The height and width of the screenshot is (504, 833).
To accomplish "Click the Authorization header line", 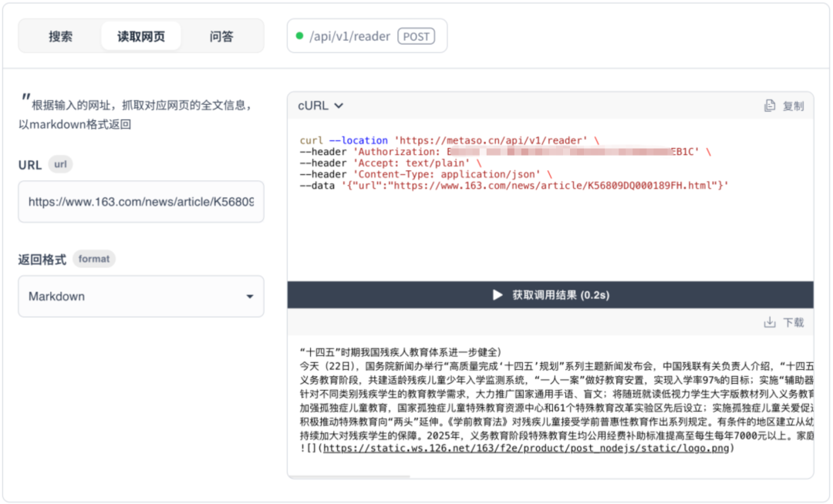I will point(505,152).
